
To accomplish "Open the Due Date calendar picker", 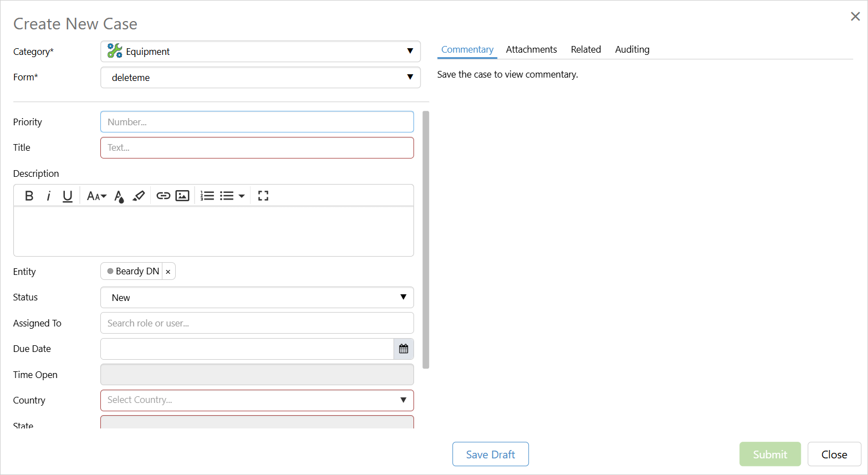I will click(x=404, y=349).
